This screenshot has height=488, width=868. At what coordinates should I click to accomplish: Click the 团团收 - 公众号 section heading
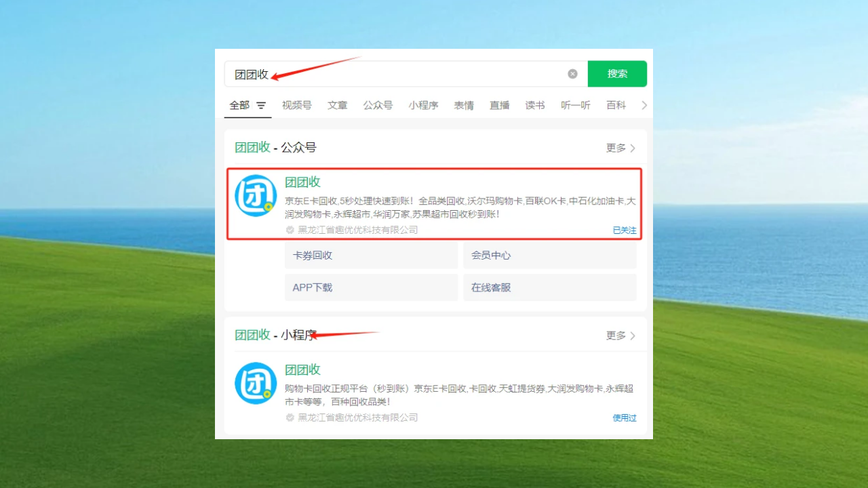[x=275, y=148]
